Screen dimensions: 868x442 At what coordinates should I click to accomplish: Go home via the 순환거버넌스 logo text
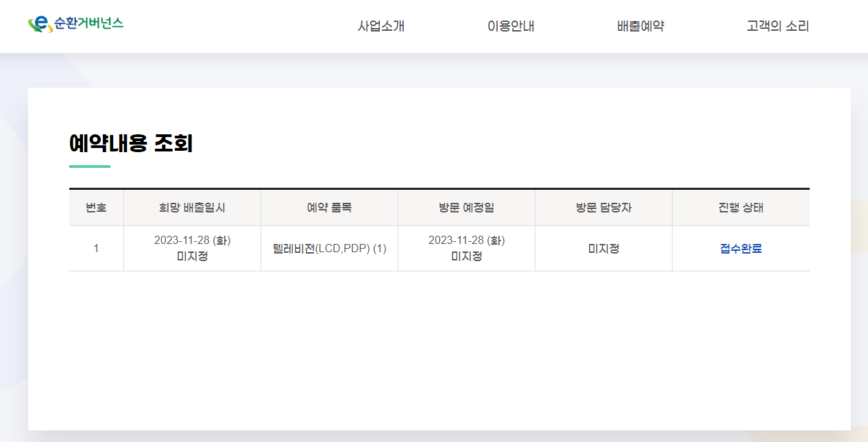pyautogui.click(x=89, y=23)
